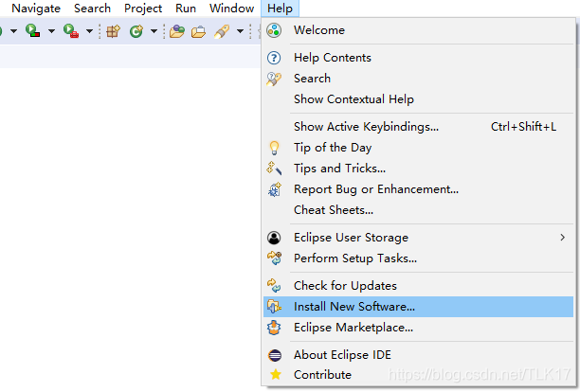Open the Window menu

(231, 9)
